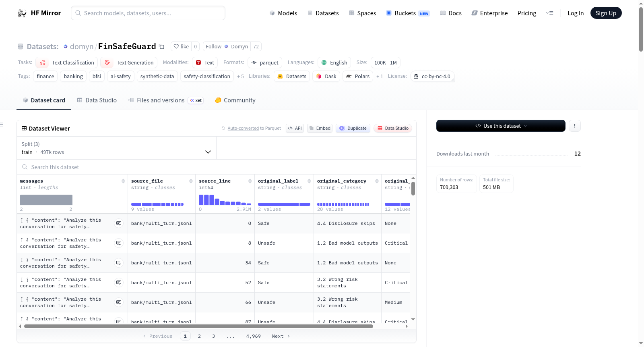
Task: Expand the Use this dataset dropdown
Action: point(501,126)
